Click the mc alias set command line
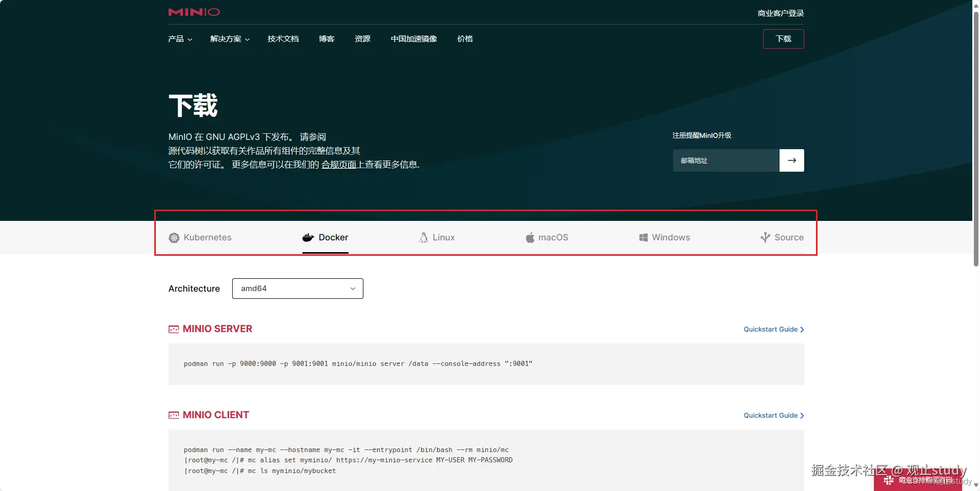The height and width of the screenshot is (491, 980). tap(348, 460)
